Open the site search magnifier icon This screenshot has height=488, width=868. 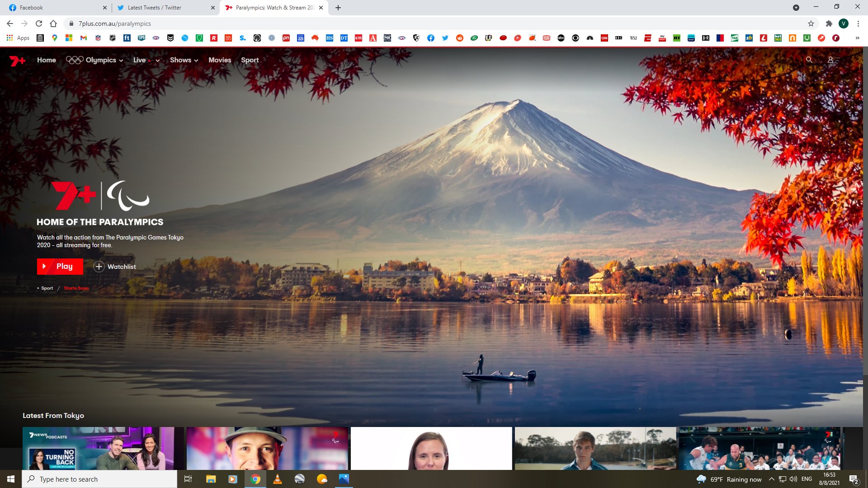[809, 60]
